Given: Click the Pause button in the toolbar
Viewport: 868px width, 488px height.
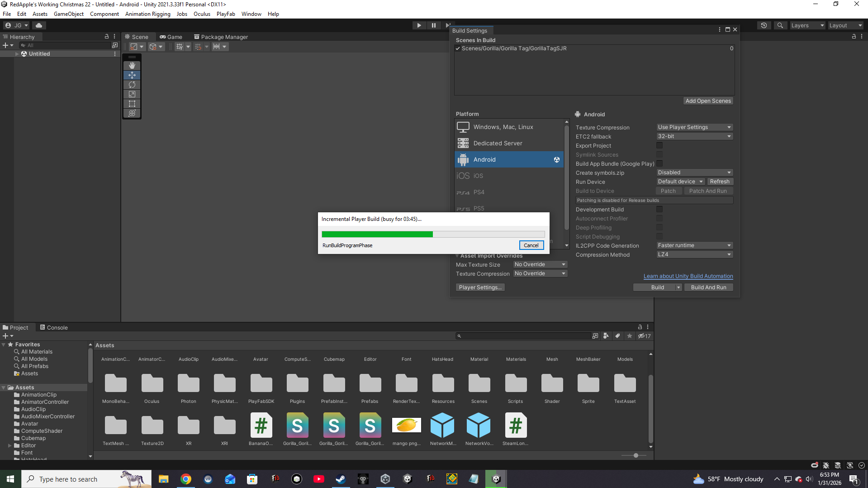Looking at the screenshot, I should pyautogui.click(x=433, y=25).
